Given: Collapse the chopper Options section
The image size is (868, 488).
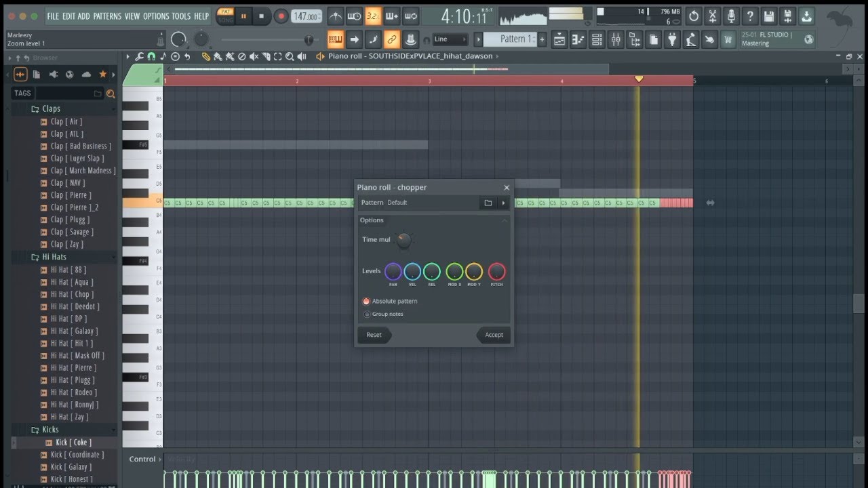Looking at the screenshot, I should tap(504, 220).
